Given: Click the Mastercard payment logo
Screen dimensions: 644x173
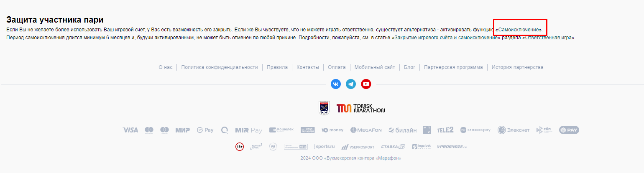Looking at the screenshot, I should click(x=149, y=130).
